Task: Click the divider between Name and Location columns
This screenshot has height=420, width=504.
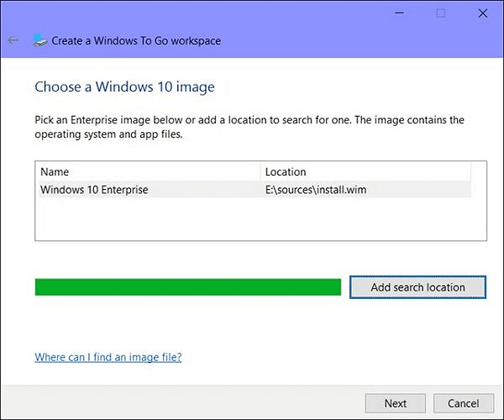Action: 260,172
